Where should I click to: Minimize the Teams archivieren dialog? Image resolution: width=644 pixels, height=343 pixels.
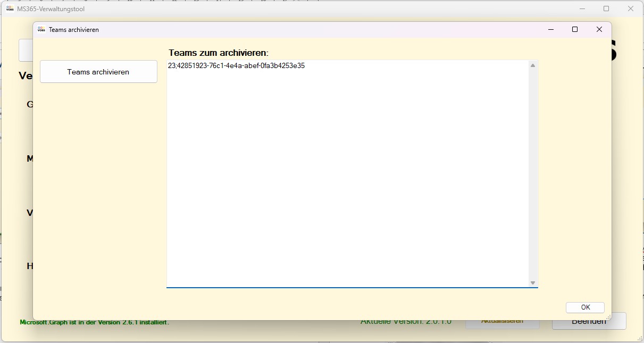point(550,30)
